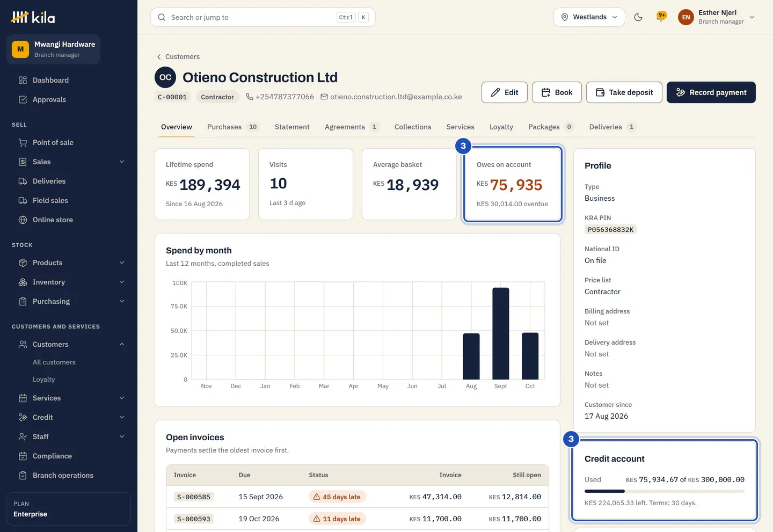
Task: Expand the Purchasing submenu chevron
Action: tap(122, 301)
